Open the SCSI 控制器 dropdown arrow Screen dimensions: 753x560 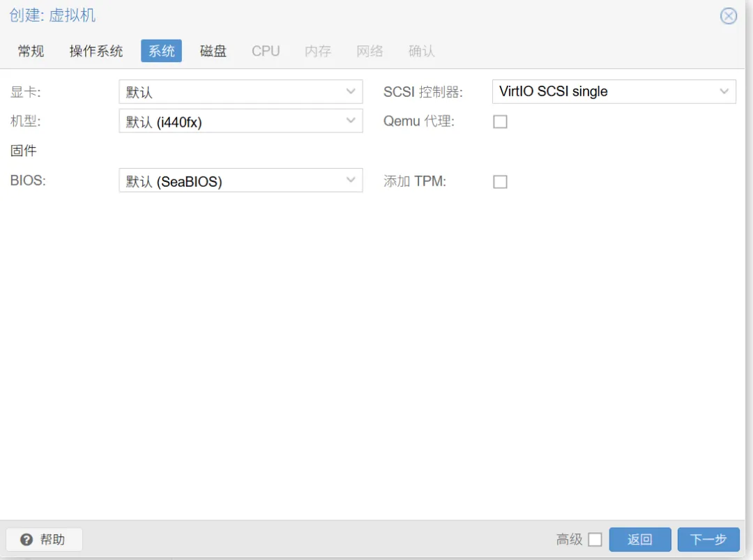click(724, 91)
